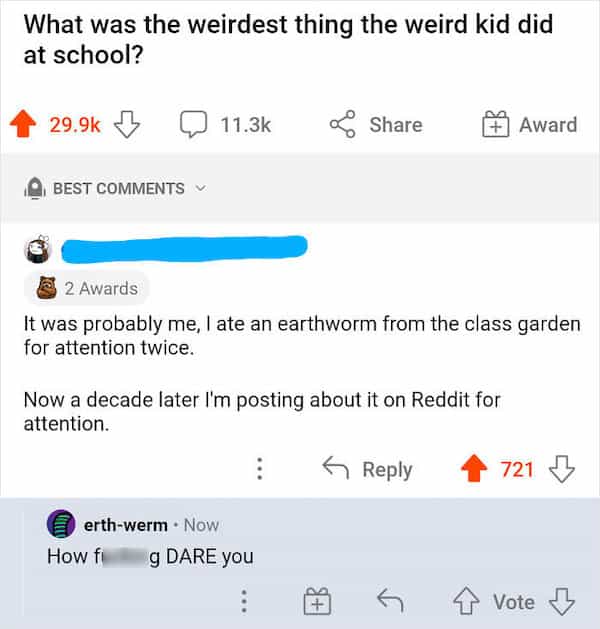
Task: Downvote the main post
Action: tap(126, 125)
